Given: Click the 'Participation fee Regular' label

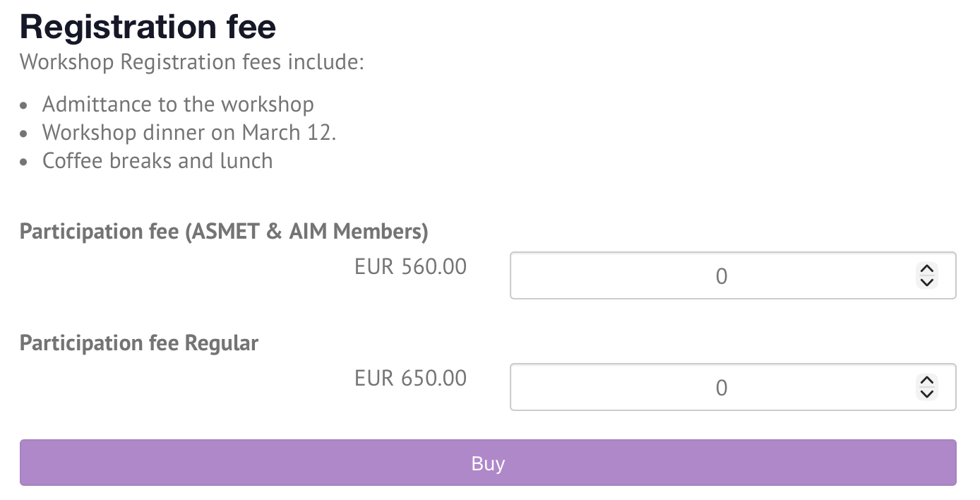Looking at the screenshot, I should [139, 343].
